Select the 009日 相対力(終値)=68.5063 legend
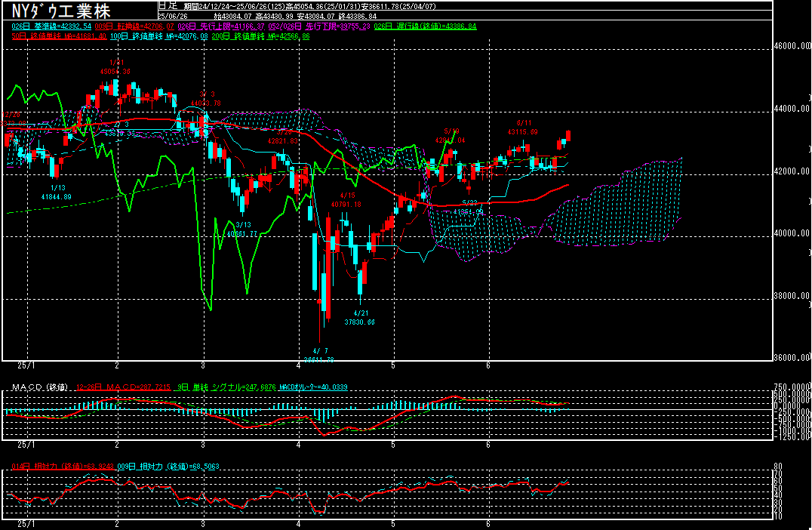The width and height of the screenshot is (812, 530). pyautogui.click(x=168, y=467)
